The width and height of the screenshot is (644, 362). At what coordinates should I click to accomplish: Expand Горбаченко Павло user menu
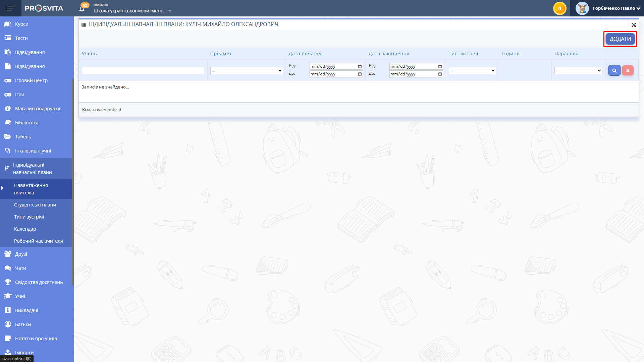pyautogui.click(x=616, y=8)
